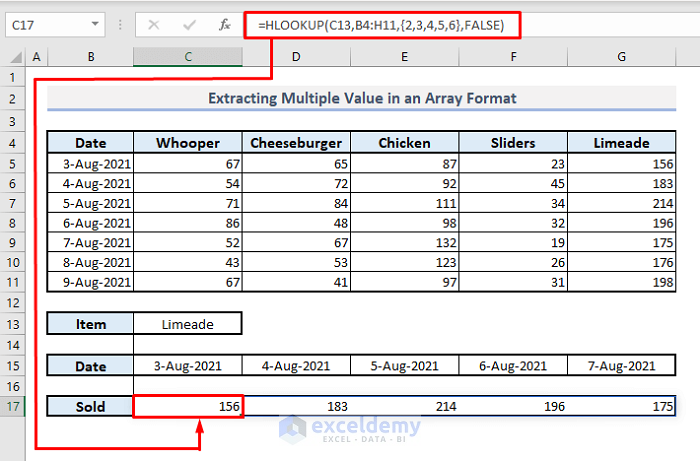The height and width of the screenshot is (461, 700).
Task: Click Whooper value 86 in row 8
Action: click(188, 223)
